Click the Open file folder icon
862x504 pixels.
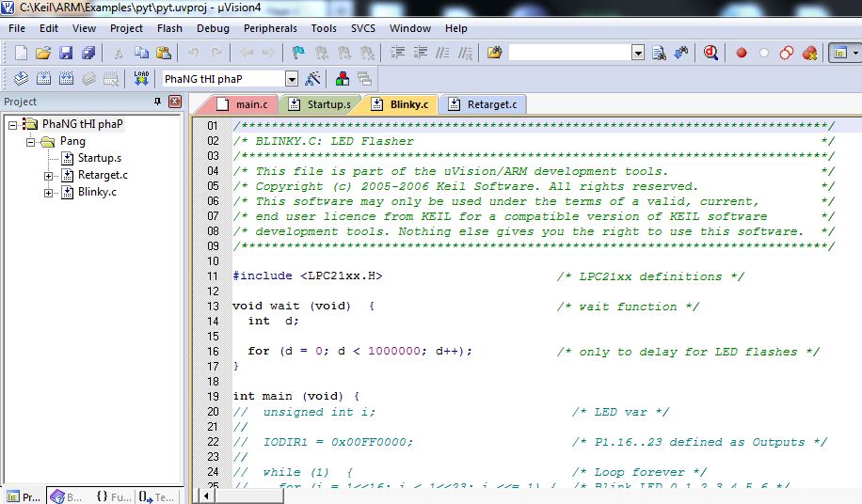tap(43, 53)
